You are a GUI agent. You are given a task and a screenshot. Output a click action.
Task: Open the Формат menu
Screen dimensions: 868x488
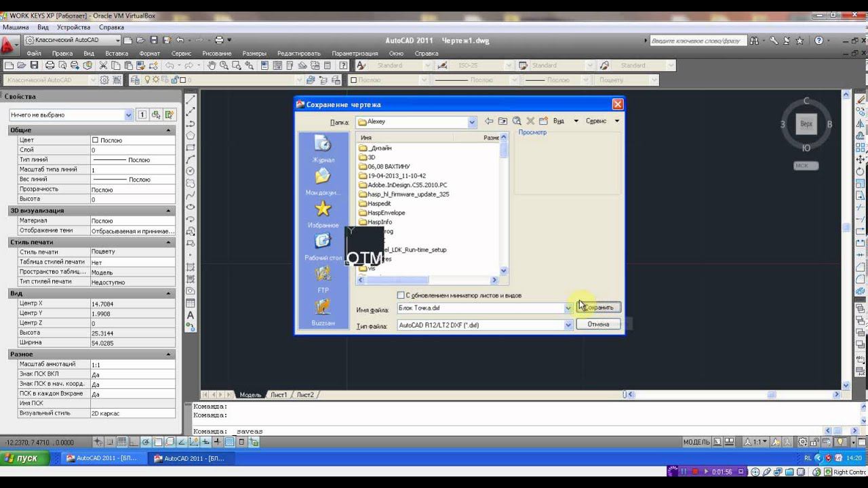[x=150, y=54]
